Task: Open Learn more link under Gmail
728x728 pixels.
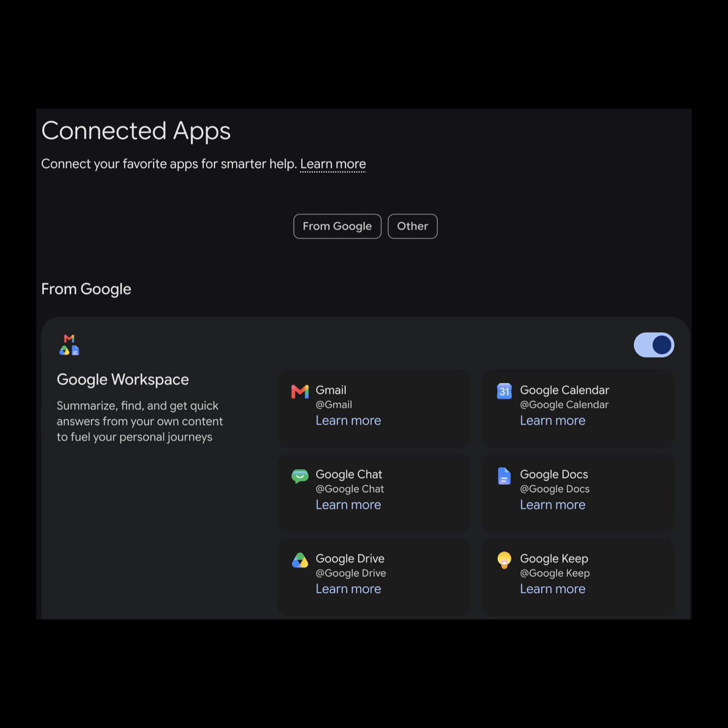Action: coord(349,420)
